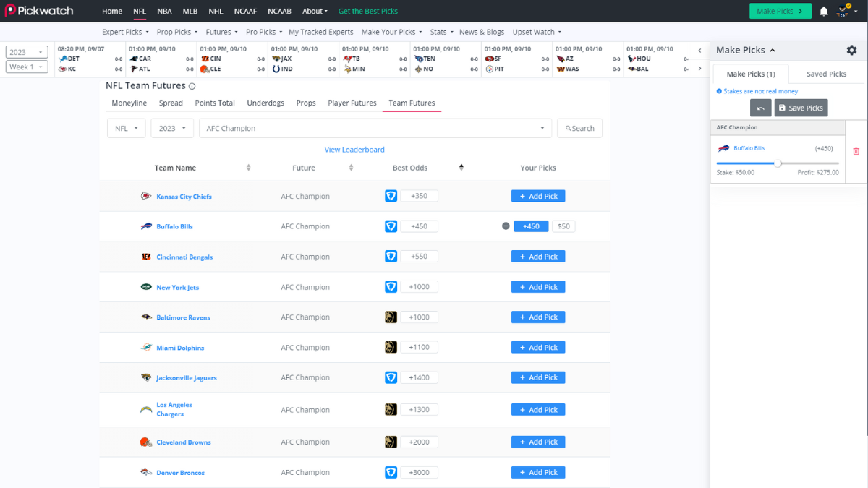868x488 pixels.
Task: Click Save Picks button
Action: (x=801, y=108)
